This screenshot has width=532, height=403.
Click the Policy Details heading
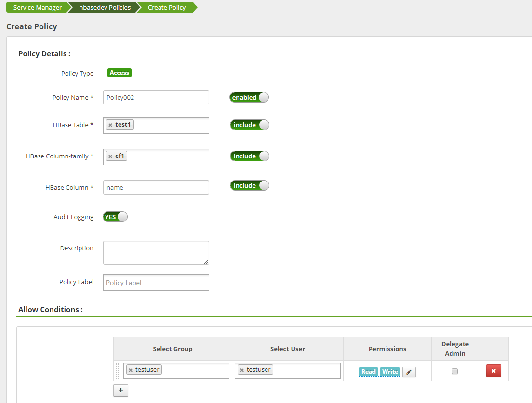[44, 54]
